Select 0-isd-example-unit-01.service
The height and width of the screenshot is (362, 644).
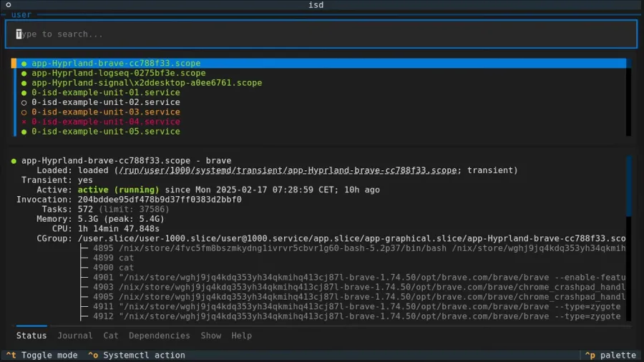click(x=105, y=92)
